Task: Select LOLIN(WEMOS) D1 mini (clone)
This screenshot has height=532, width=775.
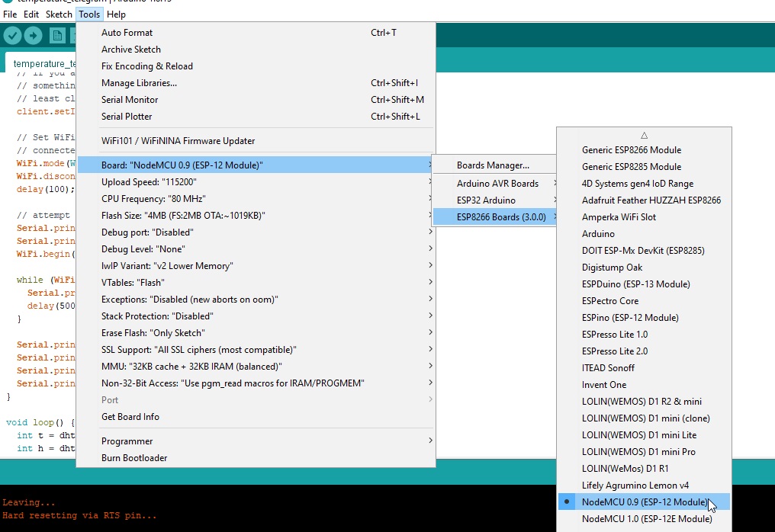Action: click(644, 419)
